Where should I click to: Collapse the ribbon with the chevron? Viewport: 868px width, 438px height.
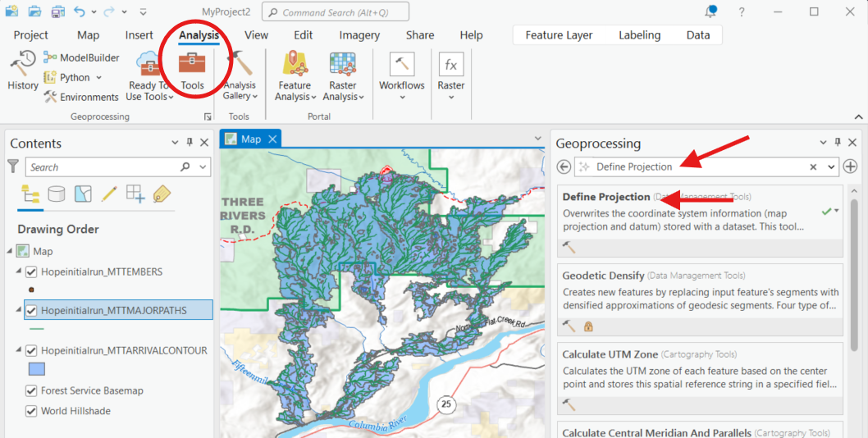click(859, 116)
